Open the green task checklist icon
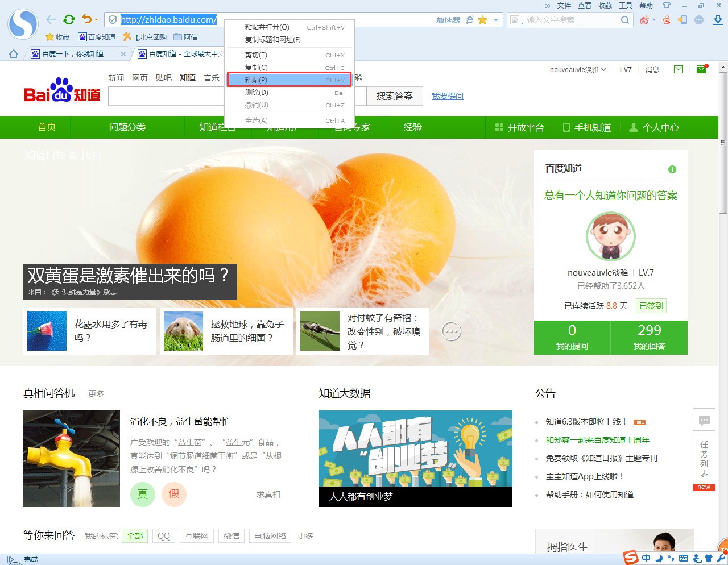Image resolution: width=728 pixels, height=565 pixels. pos(701,69)
